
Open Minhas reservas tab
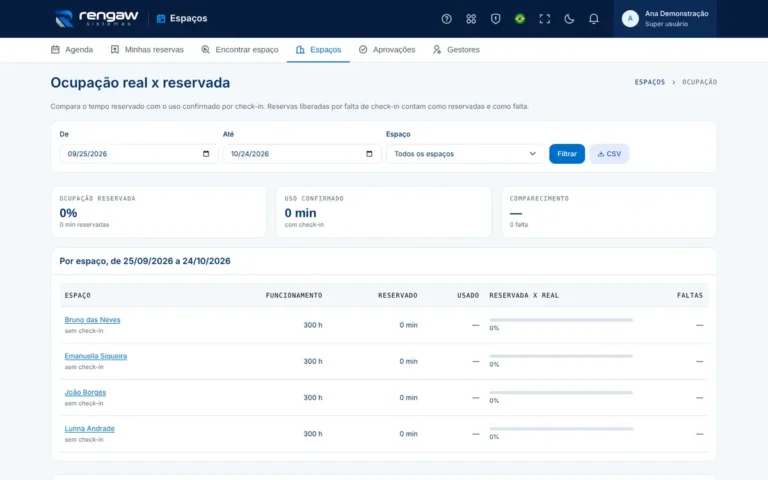pyautogui.click(x=147, y=49)
